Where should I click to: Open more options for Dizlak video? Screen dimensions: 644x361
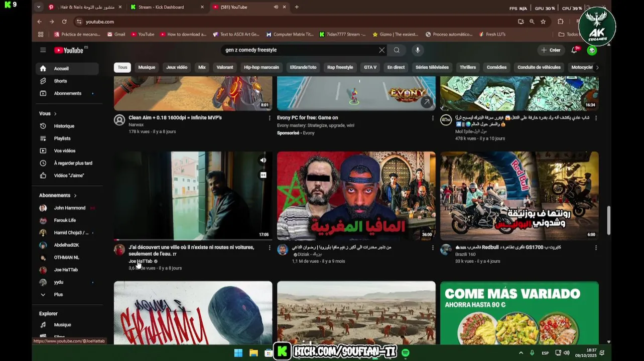(x=433, y=248)
